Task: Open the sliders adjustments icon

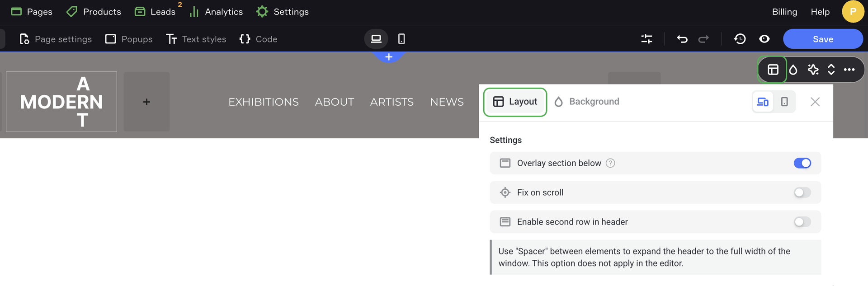Action: coord(646,39)
